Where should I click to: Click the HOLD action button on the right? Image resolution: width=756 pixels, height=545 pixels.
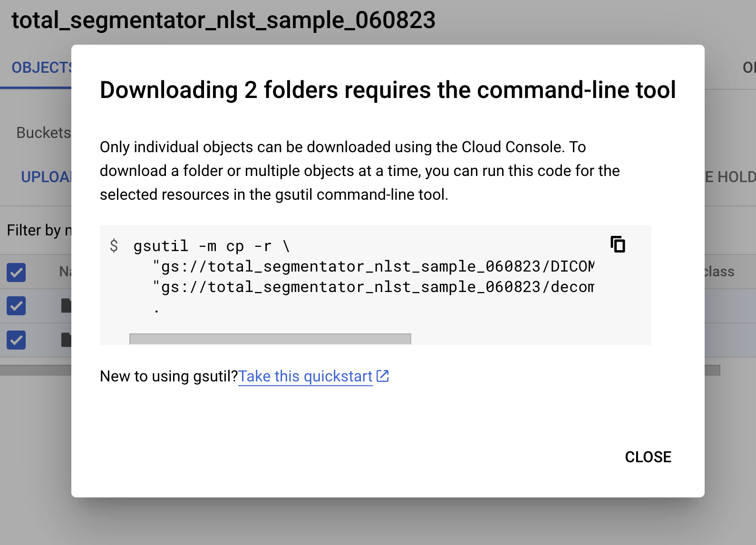click(735, 177)
